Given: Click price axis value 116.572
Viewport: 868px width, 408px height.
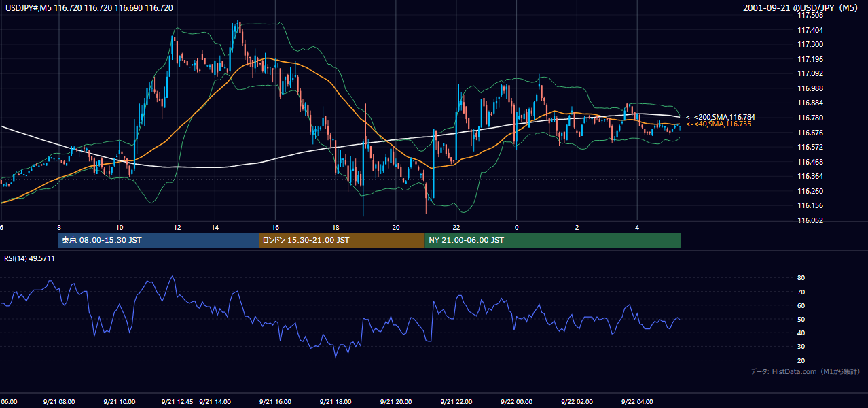Looking at the screenshot, I should [x=811, y=147].
